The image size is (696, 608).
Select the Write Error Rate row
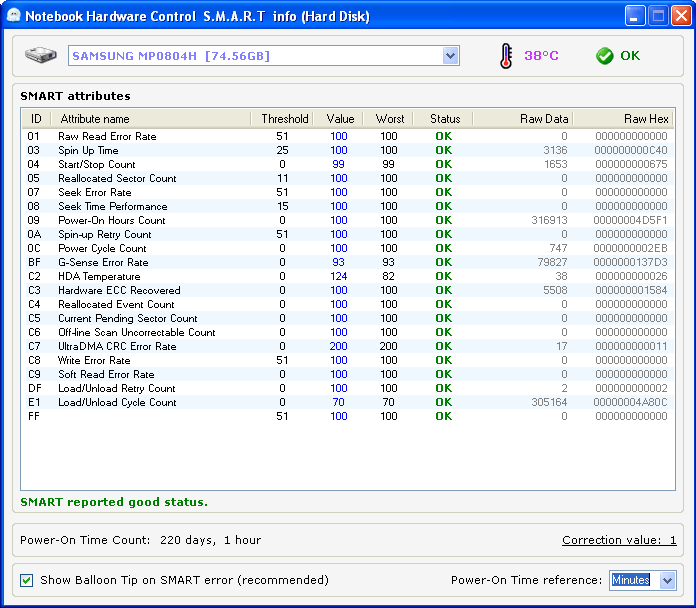348,360
